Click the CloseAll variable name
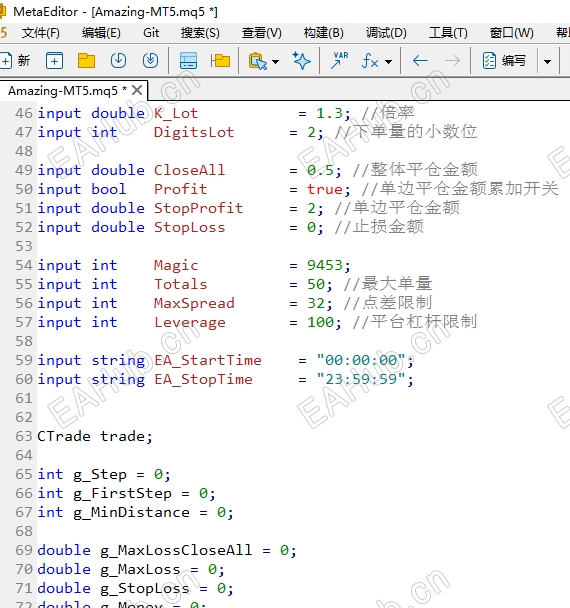Image resolution: width=570 pixels, height=608 pixels. pyautogui.click(x=189, y=170)
